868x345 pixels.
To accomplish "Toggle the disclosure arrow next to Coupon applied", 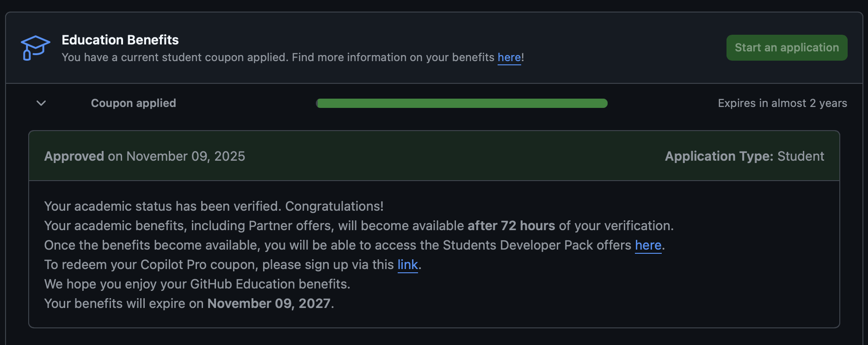I will pos(40,103).
